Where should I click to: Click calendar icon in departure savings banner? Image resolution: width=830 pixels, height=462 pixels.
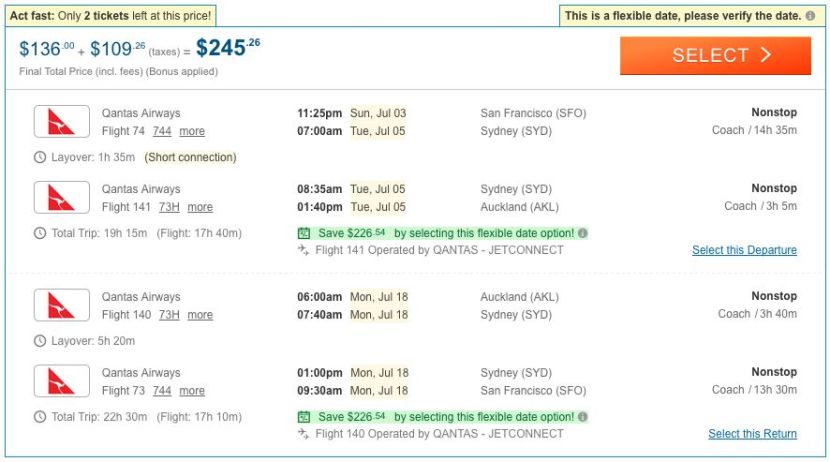tap(305, 233)
